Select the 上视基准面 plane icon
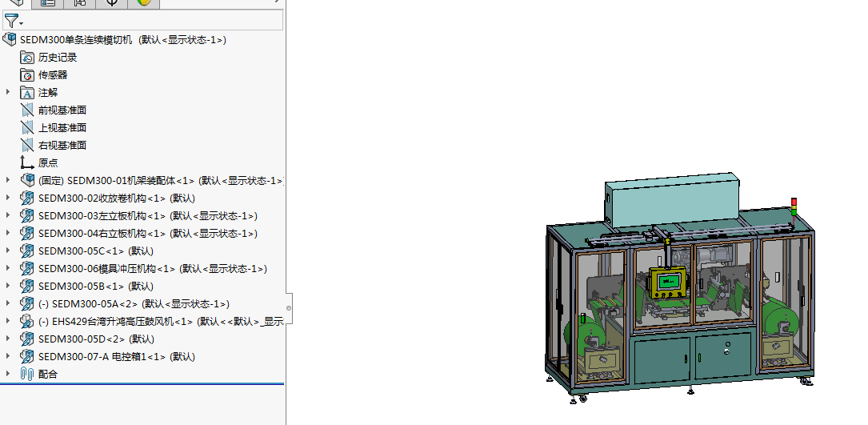868x425 pixels. (27, 127)
